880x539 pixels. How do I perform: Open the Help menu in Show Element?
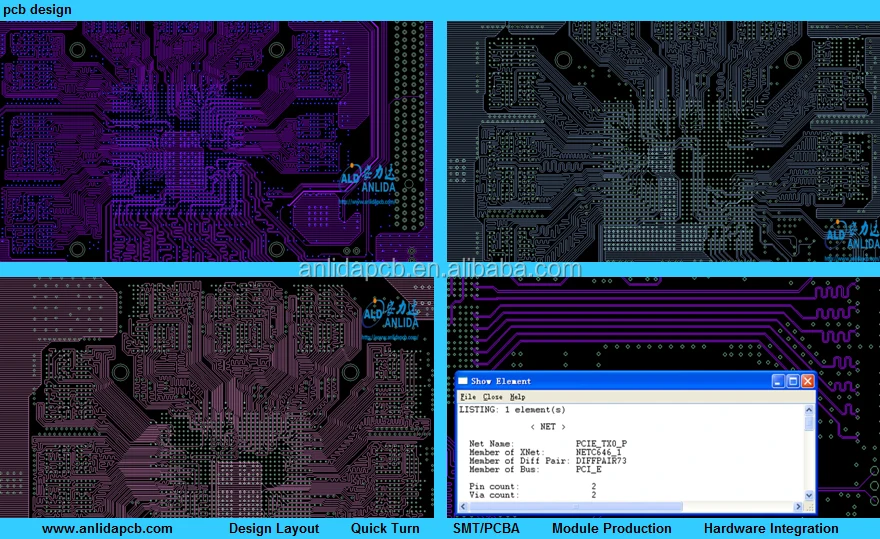[517, 397]
